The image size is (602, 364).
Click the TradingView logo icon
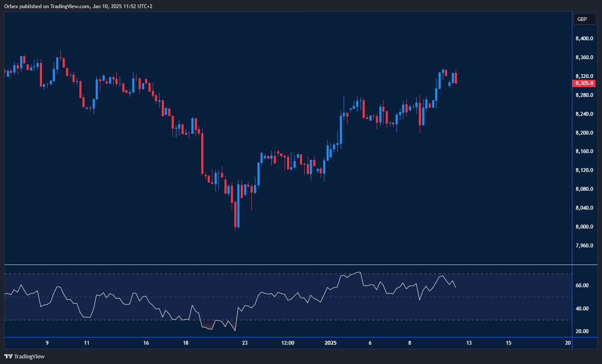(8, 356)
